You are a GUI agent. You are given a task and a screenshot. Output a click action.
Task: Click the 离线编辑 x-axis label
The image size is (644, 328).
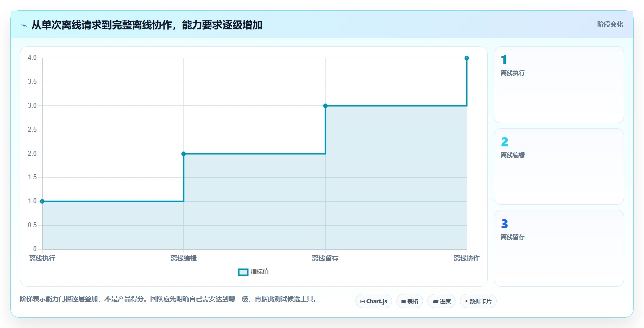point(184,258)
